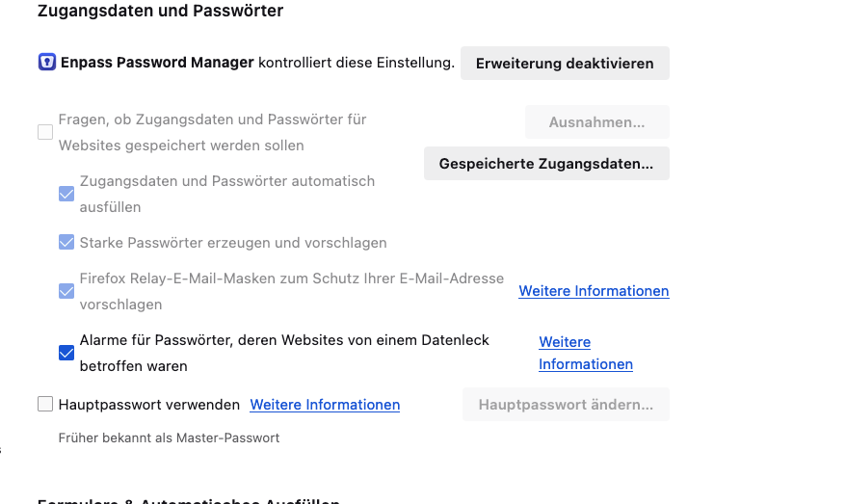
Task: Enable the 'Hauptpasswort verwenden' checkbox
Action: click(45, 405)
